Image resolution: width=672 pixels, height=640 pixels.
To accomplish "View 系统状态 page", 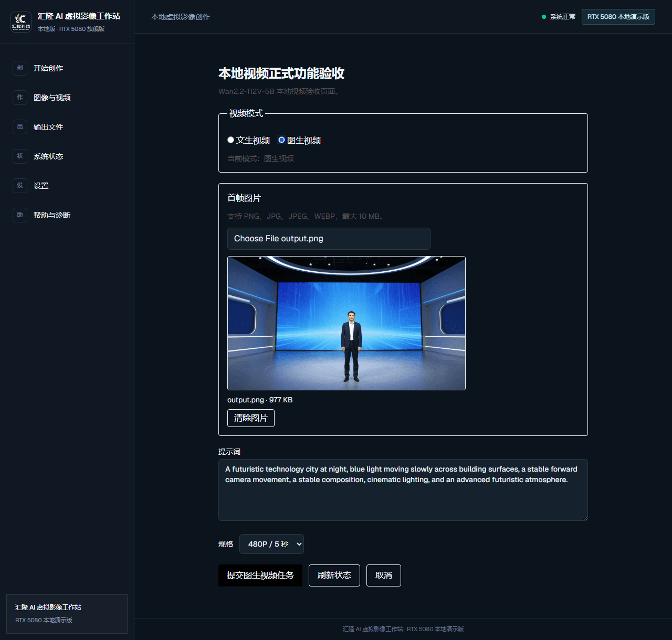I will click(67, 156).
